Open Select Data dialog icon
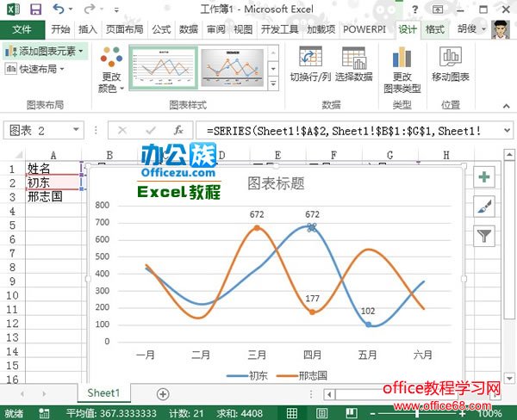The image size is (517, 420). pos(354,58)
